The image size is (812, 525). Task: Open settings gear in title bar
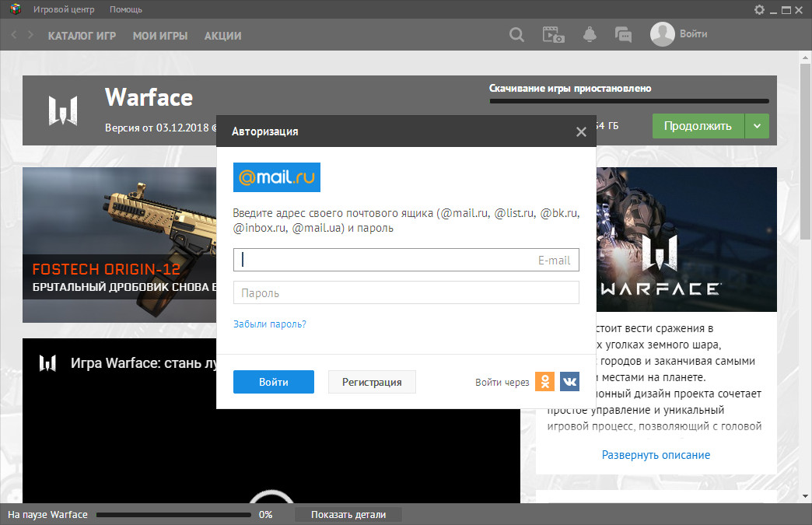[759, 9]
